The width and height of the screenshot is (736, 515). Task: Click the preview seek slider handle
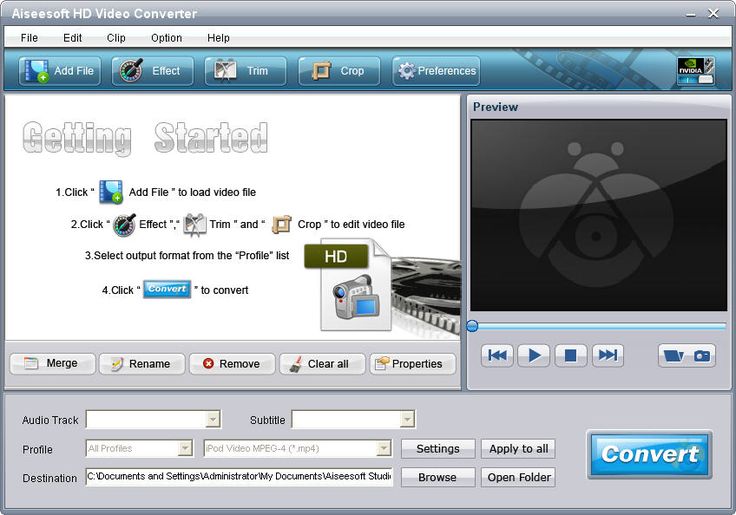(x=473, y=326)
